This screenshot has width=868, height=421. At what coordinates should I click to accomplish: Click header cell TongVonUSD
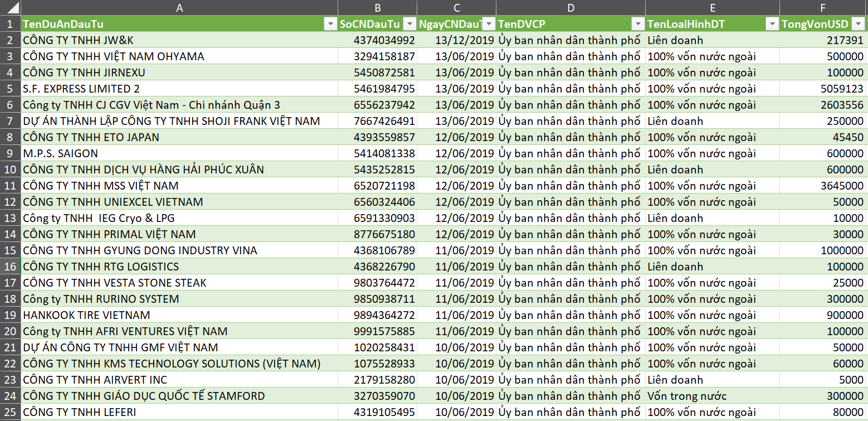coord(823,24)
